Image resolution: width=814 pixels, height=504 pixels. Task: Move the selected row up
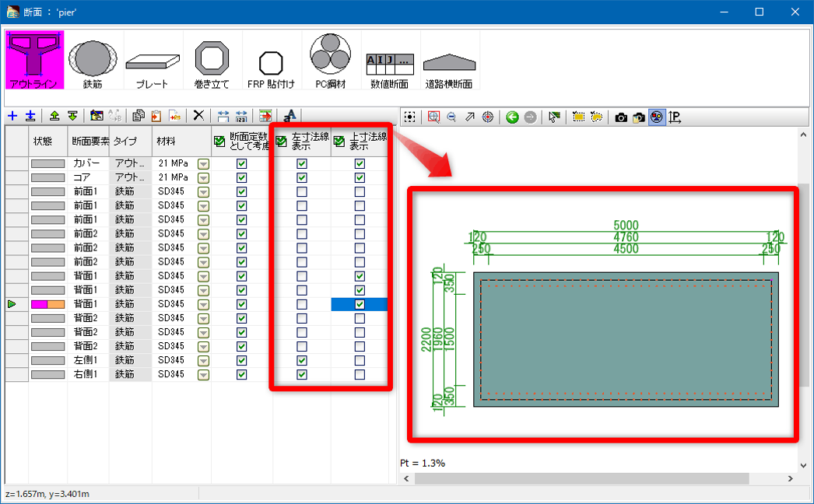click(x=54, y=116)
